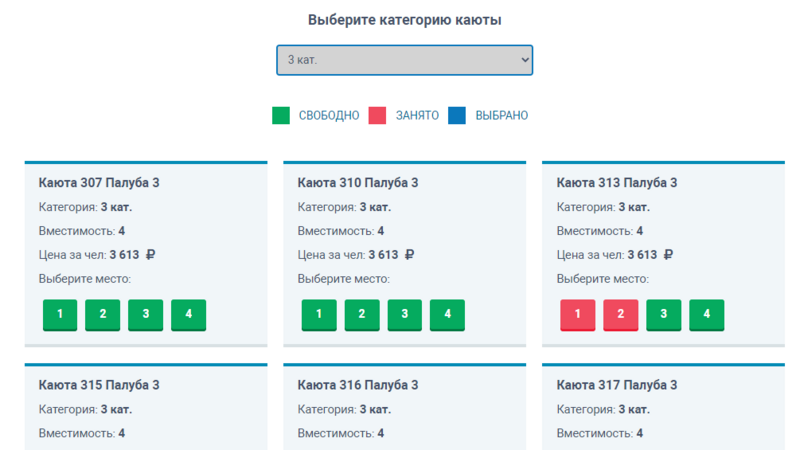Click the dropdown chevron arrow
Screen dimensions: 800x450
pos(524,60)
